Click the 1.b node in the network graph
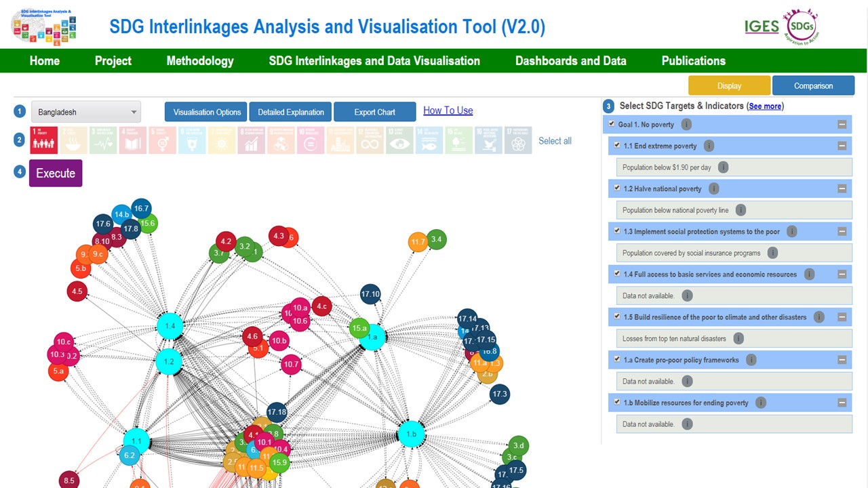This screenshot has width=868, height=488. tap(411, 434)
